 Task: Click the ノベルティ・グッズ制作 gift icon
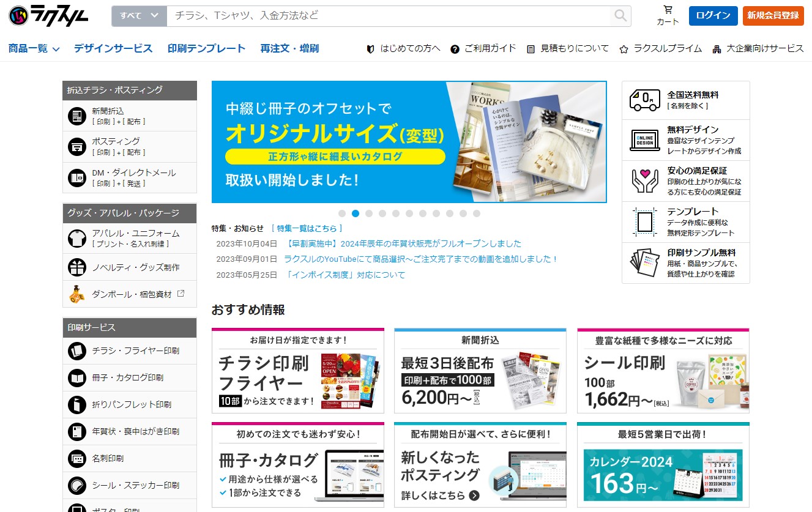[x=77, y=267]
